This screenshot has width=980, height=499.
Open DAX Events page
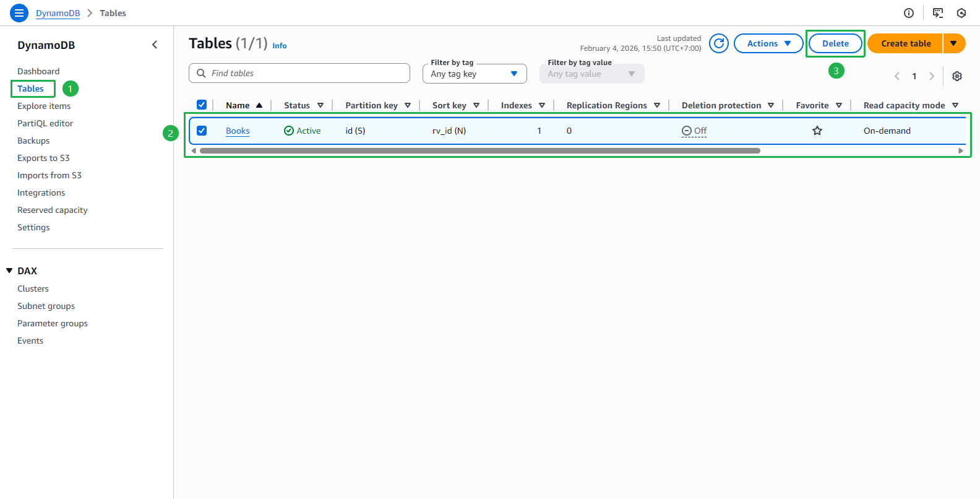30,341
